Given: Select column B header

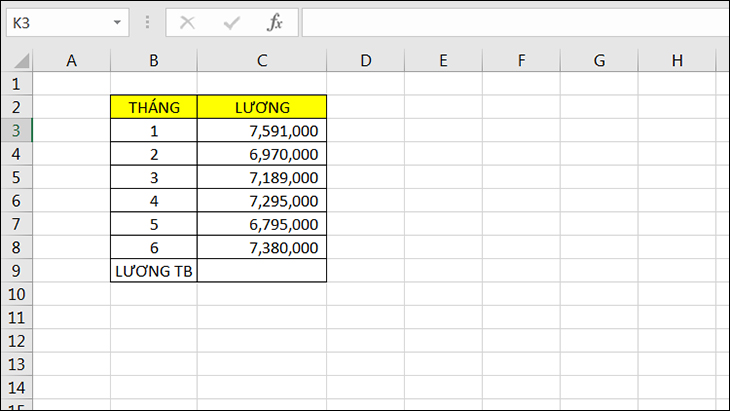Looking at the screenshot, I should [x=154, y=61].
